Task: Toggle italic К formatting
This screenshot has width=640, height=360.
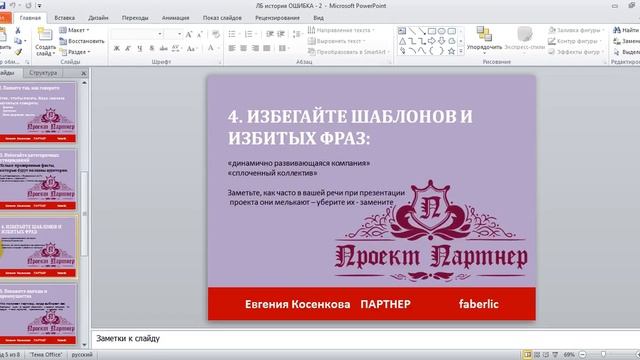Action: [x=128, y=48]
